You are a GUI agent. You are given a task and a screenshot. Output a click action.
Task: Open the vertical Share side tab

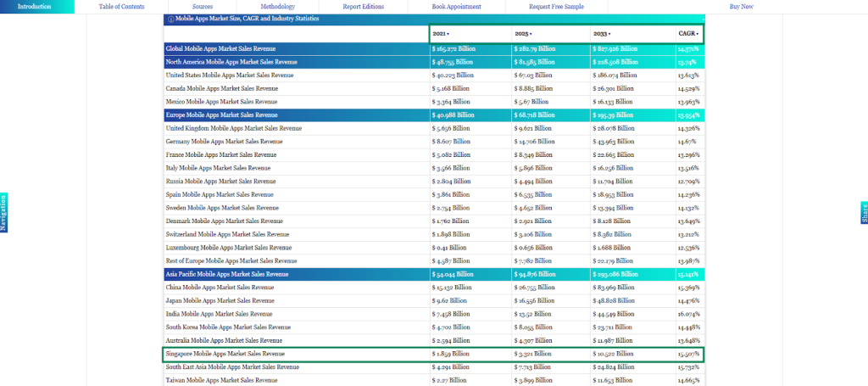(x=864, y=213)
